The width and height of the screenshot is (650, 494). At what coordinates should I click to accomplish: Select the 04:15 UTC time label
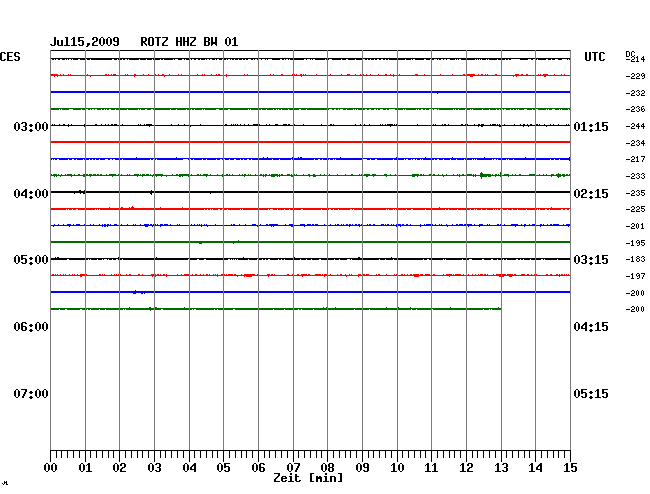pyautogui.click(x=591, y=327)
